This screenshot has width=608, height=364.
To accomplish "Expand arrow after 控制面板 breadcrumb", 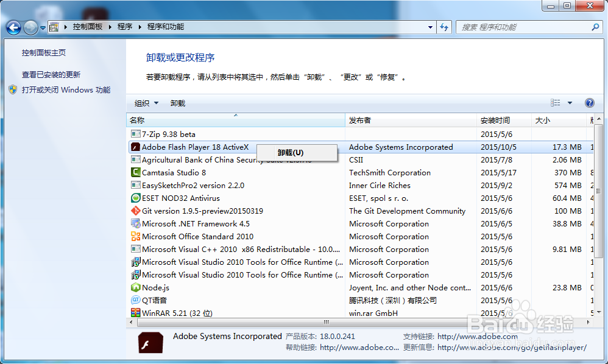I will 110,27.
